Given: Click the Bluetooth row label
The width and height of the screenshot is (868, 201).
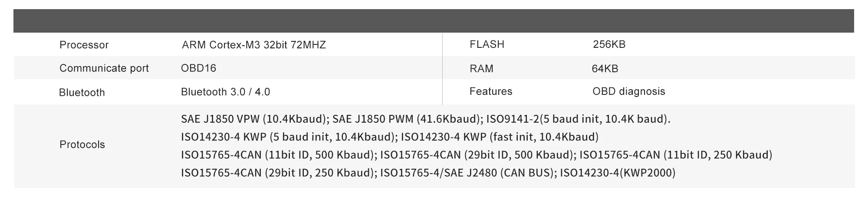Looking at the screenshot, I should [82, 93].
